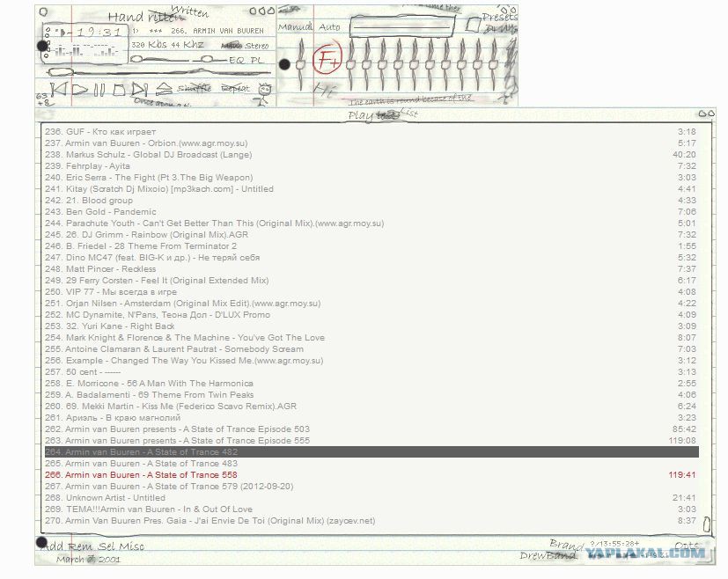Open main menu circle icon in player title bar
Screen dimensions: 728x579
click(x=43, y=11)
